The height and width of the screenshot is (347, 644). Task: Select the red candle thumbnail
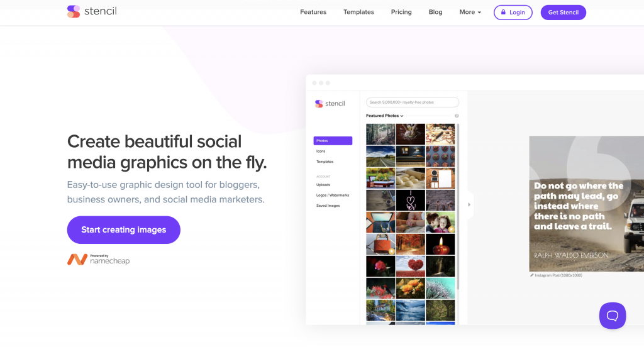(x=440, y=245)
